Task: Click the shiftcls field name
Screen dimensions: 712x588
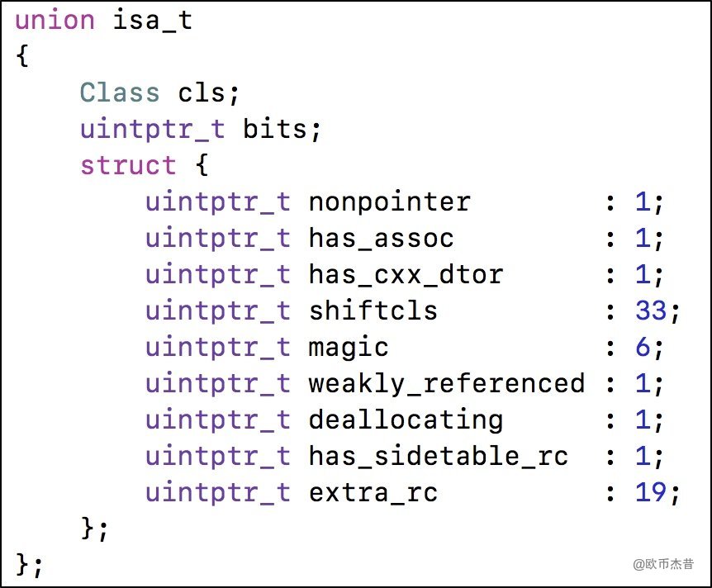Action: pos(373,311)
